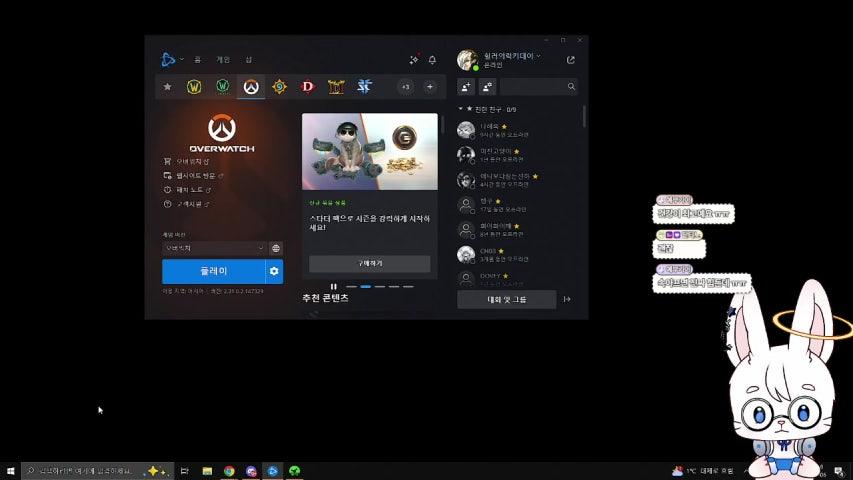
Task: Open game settings gear next to Play
Action: [x=274, y=271]
